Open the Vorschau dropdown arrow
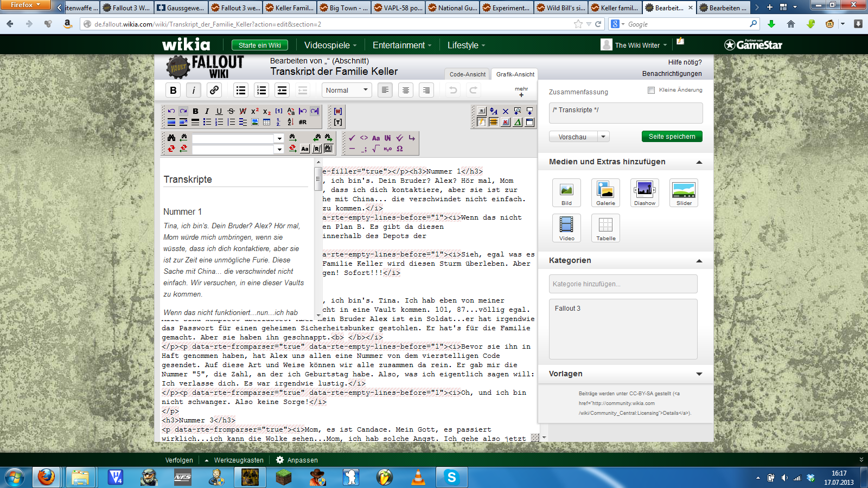This screenshot has width=868, height=488. point(603,137)
